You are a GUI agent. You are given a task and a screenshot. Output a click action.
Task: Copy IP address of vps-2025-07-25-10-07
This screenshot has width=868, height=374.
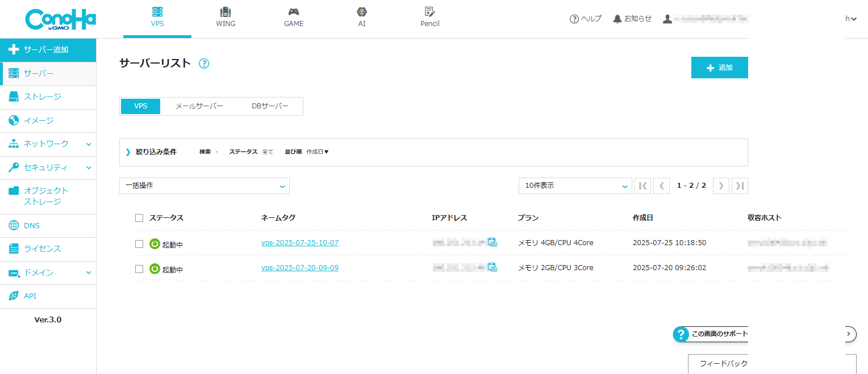tap(493, 242)
